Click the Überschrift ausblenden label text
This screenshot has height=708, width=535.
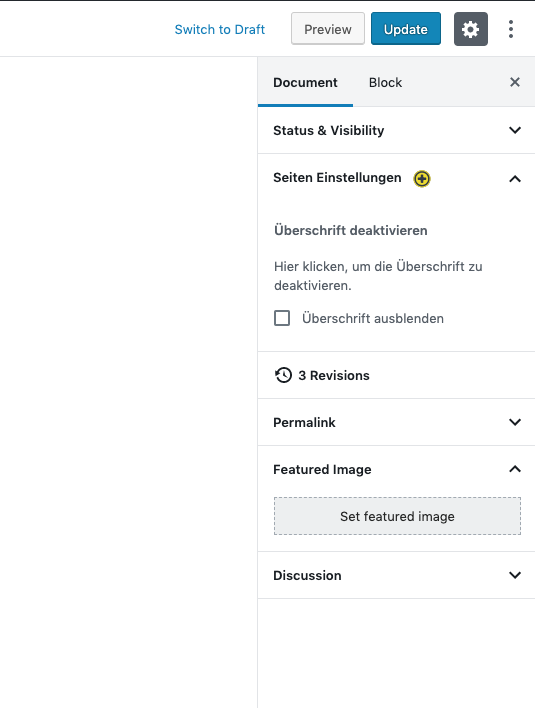372,318
